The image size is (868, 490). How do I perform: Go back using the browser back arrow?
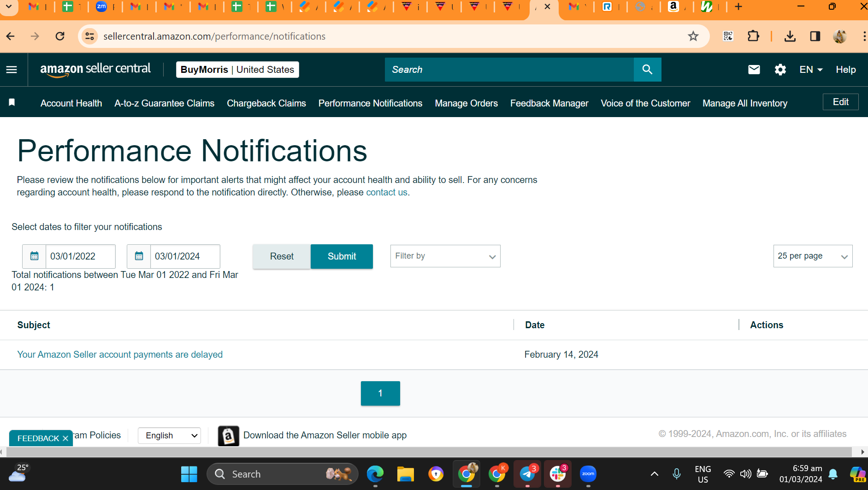point(11,36)
